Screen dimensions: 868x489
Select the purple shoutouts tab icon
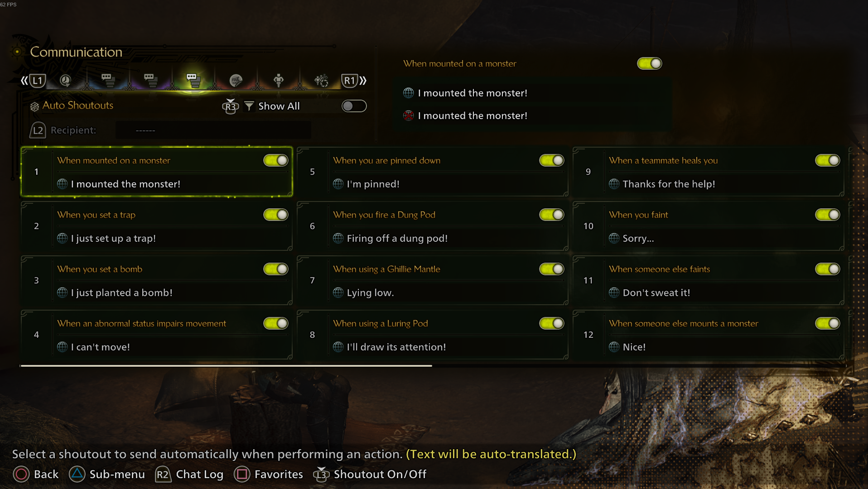[150, 81]
